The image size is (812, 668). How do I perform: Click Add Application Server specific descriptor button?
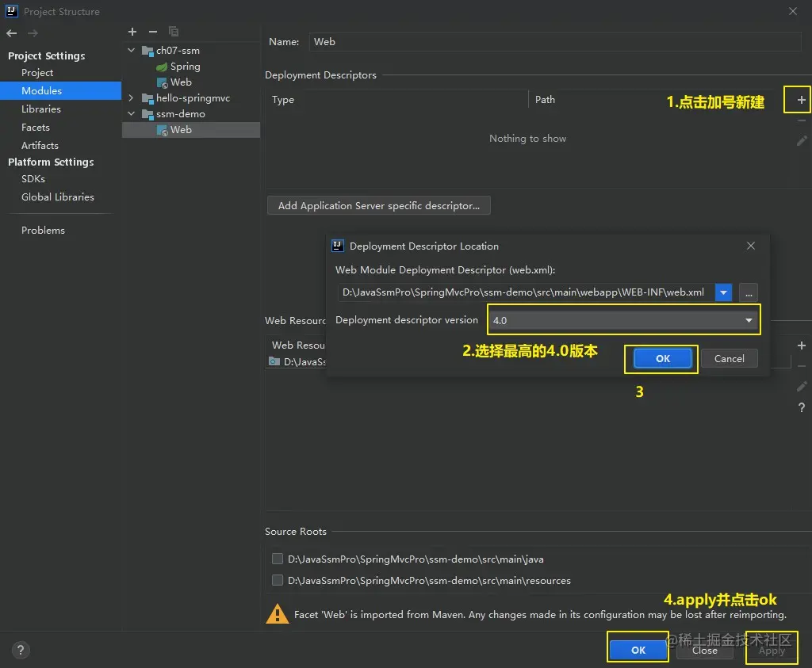[x=378, y=205]
